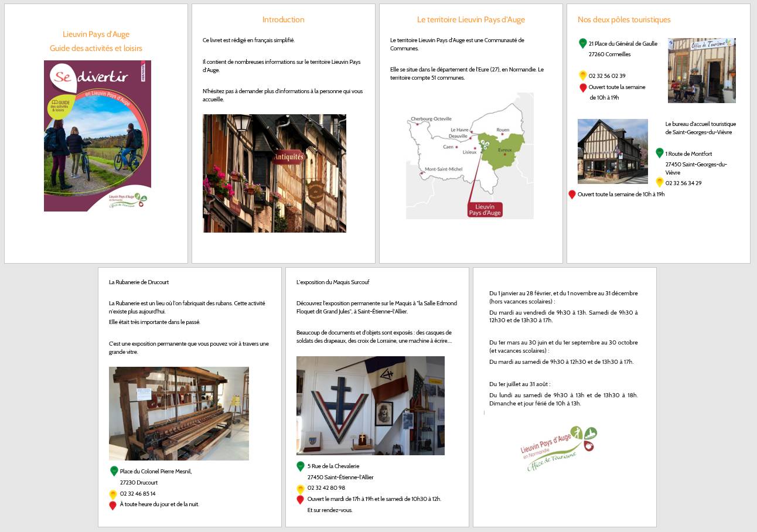This screenshot has width=757, height=532.
Task: Click the yellow phone icon next to 02 32 46 85 14
Action: 113,495
